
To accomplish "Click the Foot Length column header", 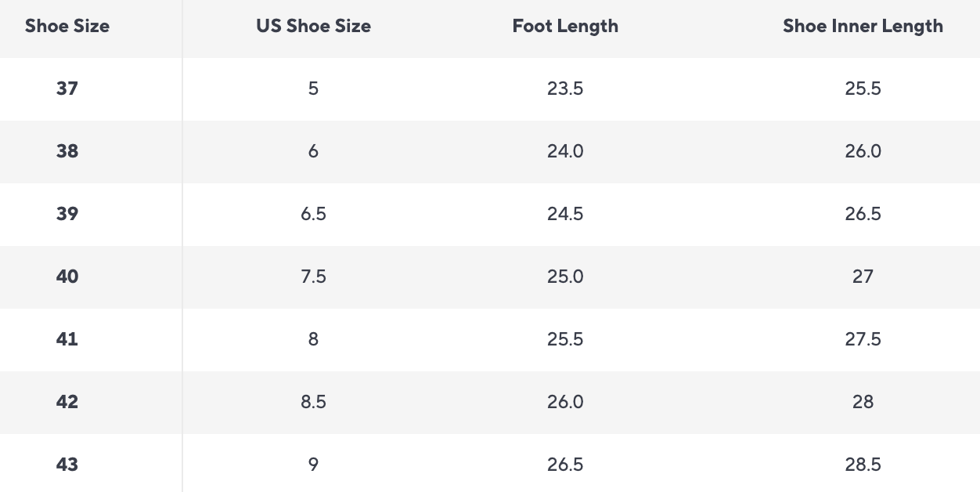I will [x=565, y=26].
